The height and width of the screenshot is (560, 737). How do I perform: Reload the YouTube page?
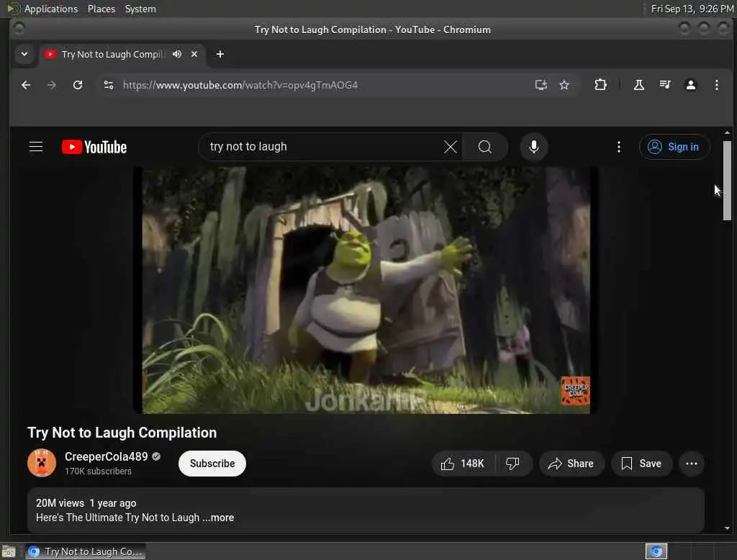(78, 85)
